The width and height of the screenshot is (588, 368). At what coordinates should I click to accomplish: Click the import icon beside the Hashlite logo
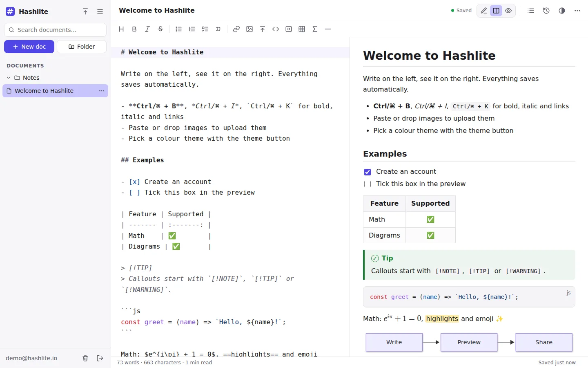pyautogui.click(x=85, y=11)
